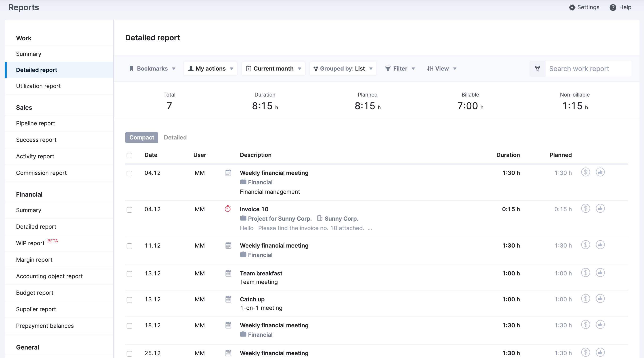Expand the Filter dropdown
644x358 pixels.
400,69
